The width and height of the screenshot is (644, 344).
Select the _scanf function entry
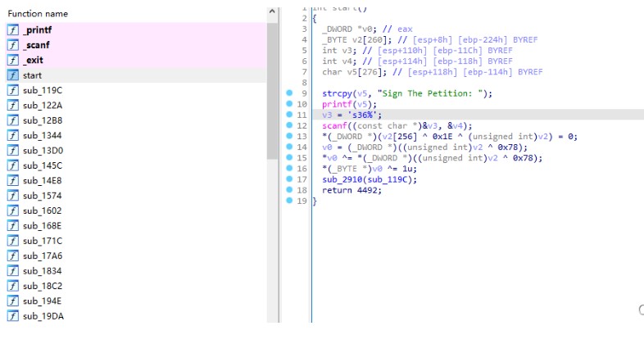click(136, 45)
